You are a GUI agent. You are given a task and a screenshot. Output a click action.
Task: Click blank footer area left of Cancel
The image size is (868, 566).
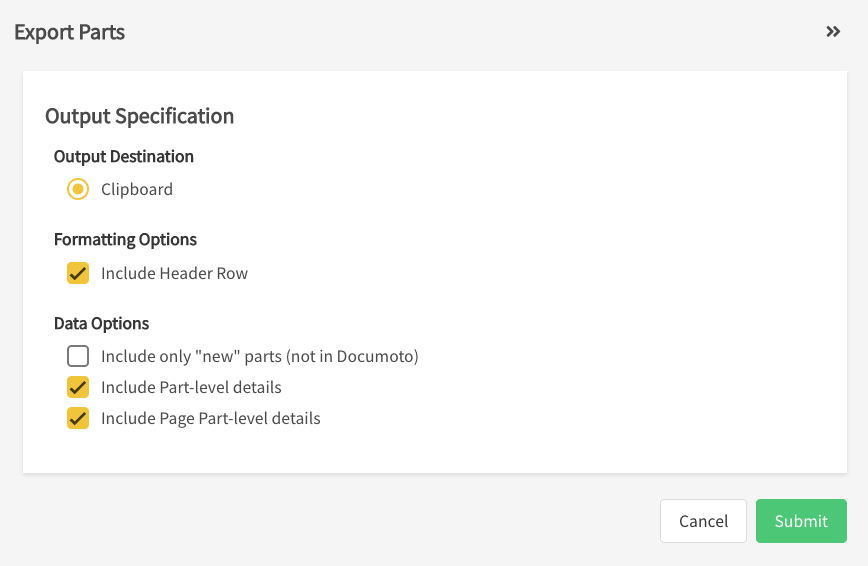tap(350, 521)
